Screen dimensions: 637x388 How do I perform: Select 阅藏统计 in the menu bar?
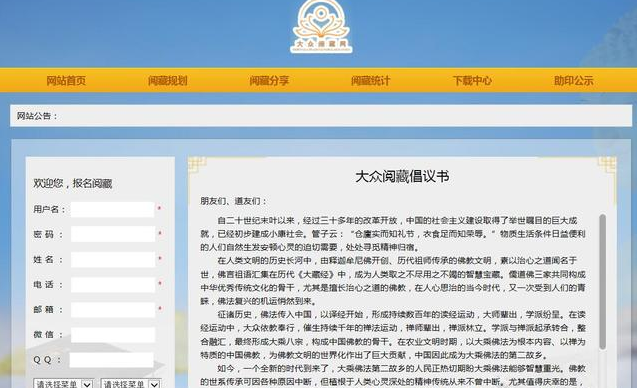(x=370, y=81)
